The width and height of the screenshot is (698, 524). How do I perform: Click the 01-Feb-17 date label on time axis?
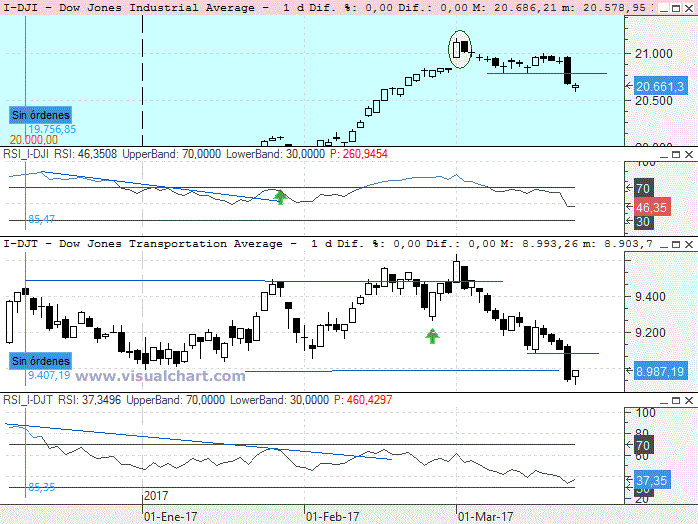click(333, 517)
